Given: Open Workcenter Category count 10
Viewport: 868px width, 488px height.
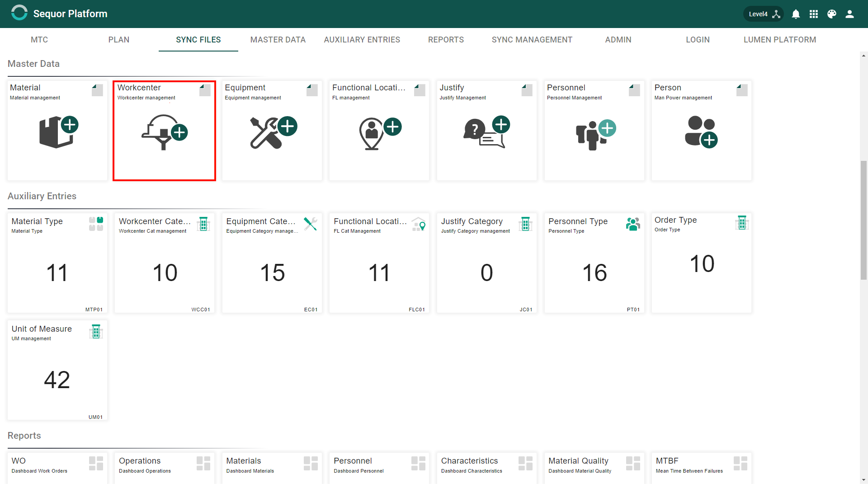Looking at the screenshot, I should 165,273.
